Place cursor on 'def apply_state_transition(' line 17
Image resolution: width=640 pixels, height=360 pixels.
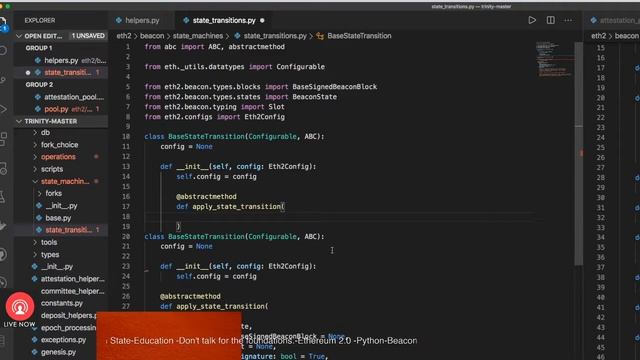point(231,207)
